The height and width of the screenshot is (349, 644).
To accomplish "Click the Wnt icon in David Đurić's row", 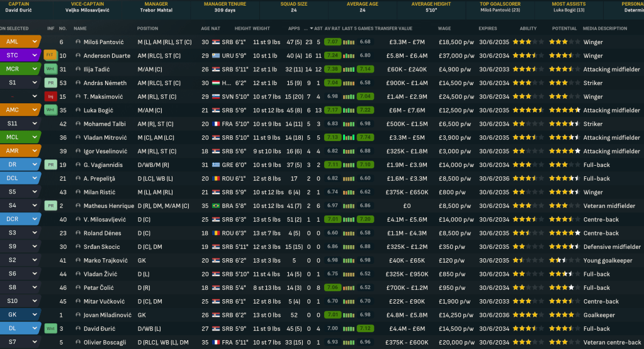I will 51,328.
